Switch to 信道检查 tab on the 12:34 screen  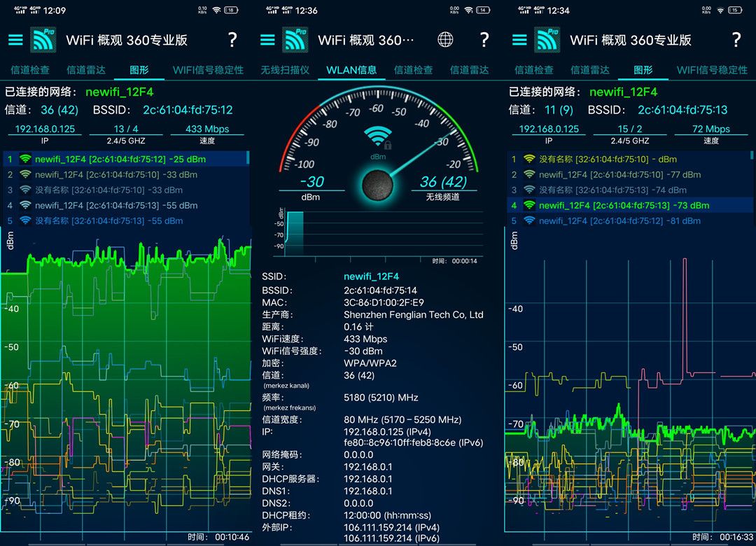(x=533, y=70)
